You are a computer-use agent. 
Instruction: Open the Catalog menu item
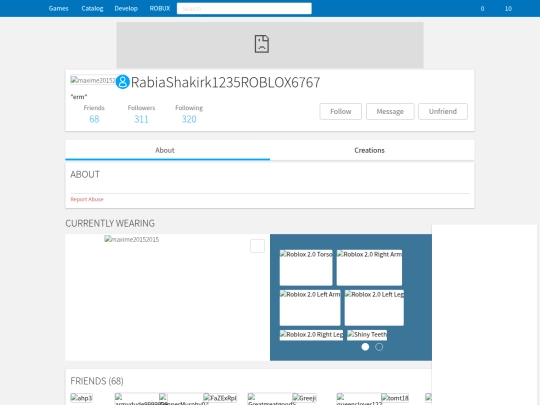(92, 8)
